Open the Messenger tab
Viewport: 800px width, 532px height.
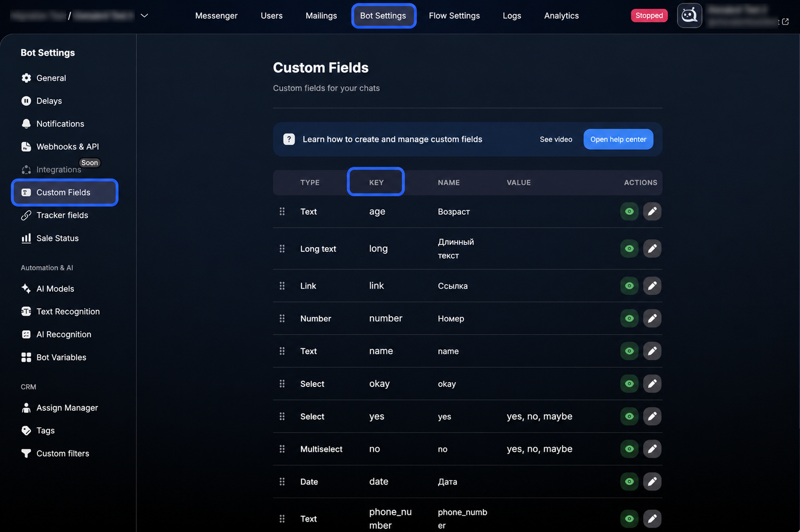[x=216, y=16]
